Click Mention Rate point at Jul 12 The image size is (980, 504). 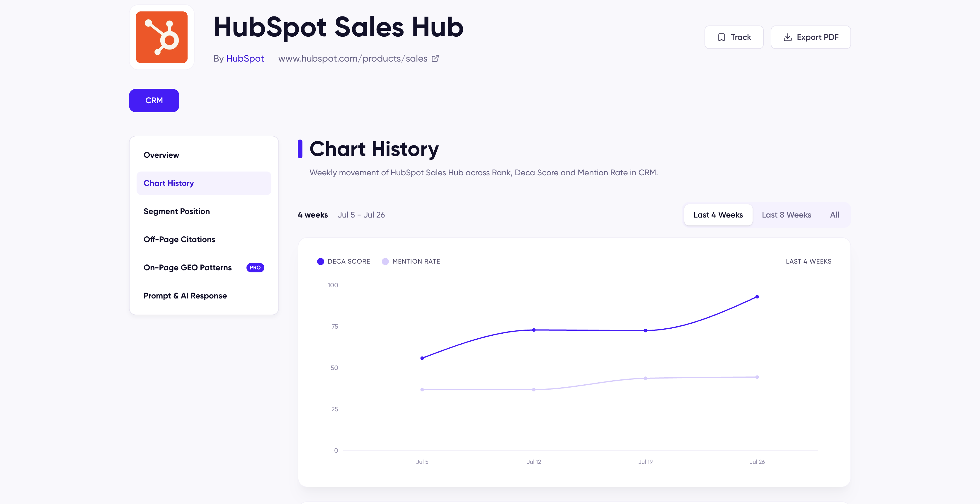534,390
